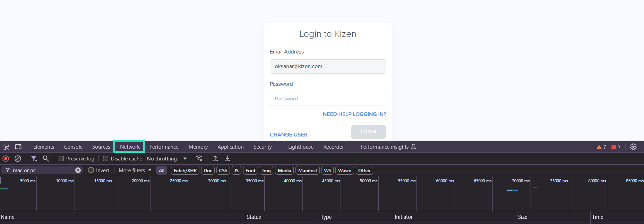Filter requests by Font type
644x224 pixels.
click(250, 171)
